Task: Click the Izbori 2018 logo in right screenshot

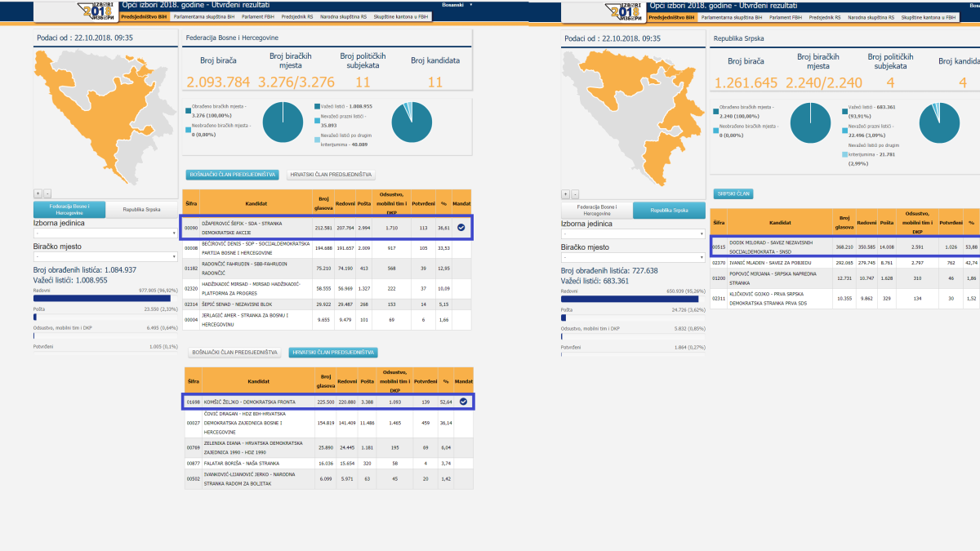Action: [625, 11]
